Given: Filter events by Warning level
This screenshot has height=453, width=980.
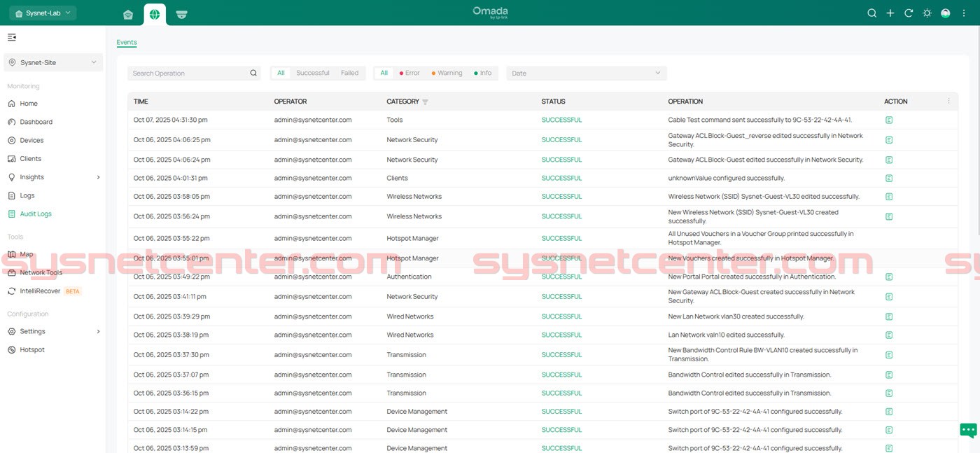Looking at the screenshot, I should 447,73.
